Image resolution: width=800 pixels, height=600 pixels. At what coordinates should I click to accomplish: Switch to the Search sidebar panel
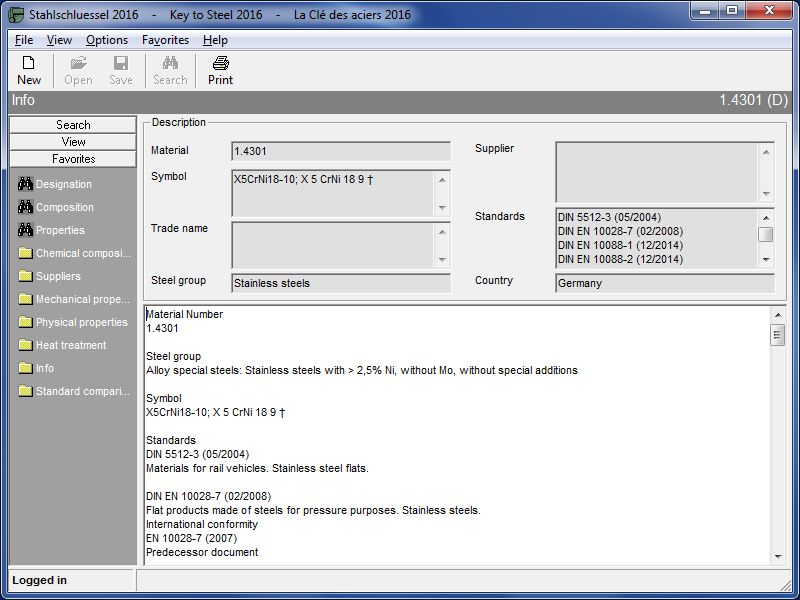pyautogui.click(x=73, y=125)
